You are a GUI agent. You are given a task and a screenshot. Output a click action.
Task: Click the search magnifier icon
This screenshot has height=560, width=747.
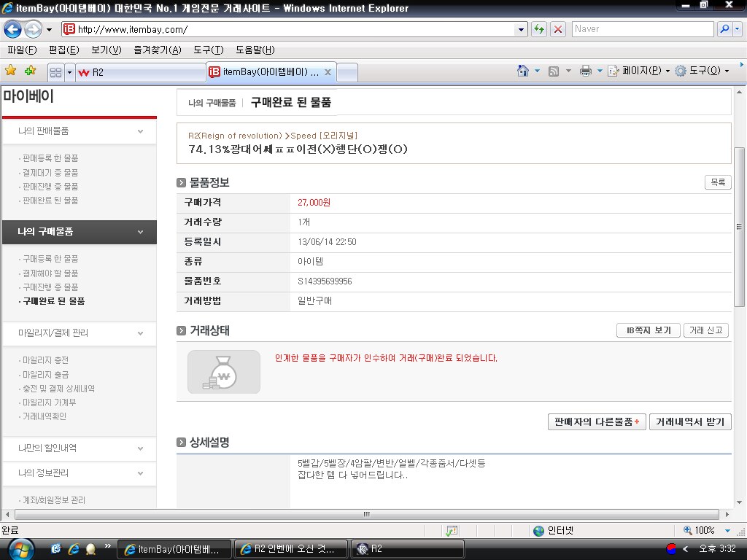724,29
